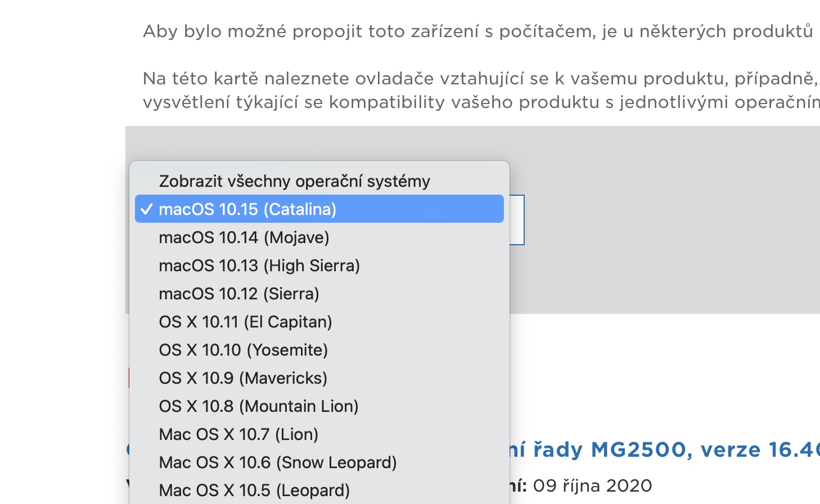This screenshot has height=504, width=820.
Task: Pick Mac OS X 10.7 (Lion)
Action: click(238, 434)
